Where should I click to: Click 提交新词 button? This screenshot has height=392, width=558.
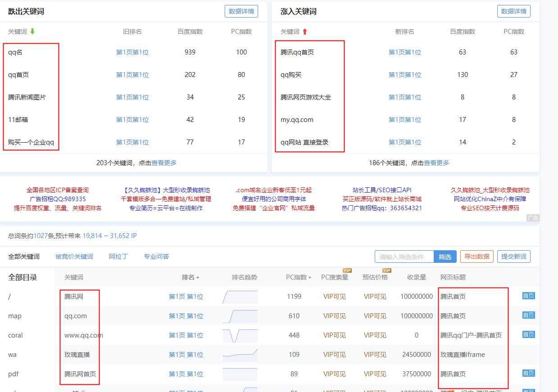pos(514,257)
